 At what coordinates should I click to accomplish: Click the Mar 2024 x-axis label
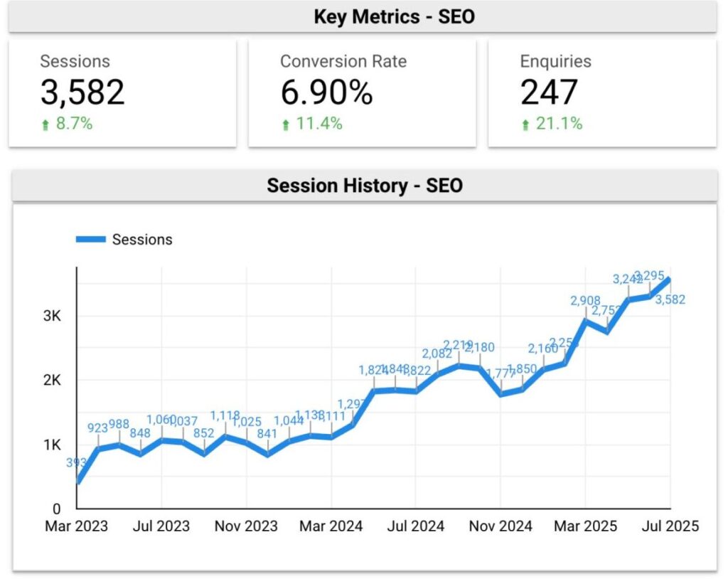[331, 526]
